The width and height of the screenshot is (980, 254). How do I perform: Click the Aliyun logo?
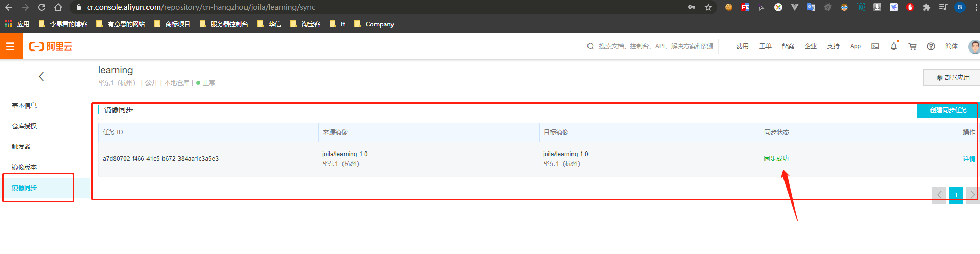click(51, 47)
